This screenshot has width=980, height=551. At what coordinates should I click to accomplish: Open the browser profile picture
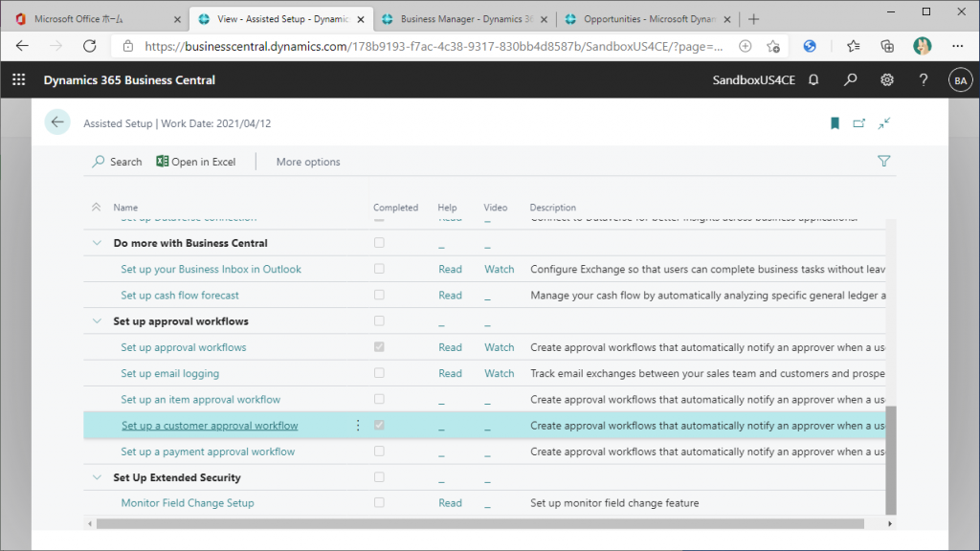pyautogui.click(x=922, y=46)
